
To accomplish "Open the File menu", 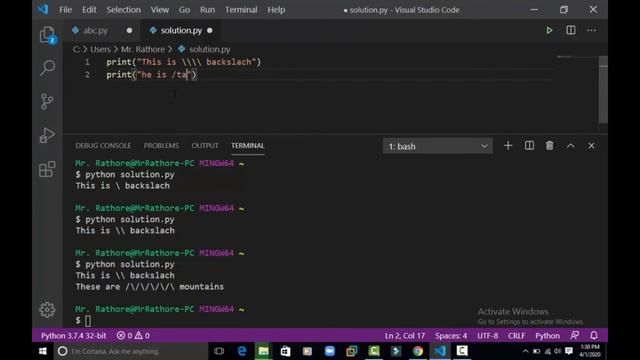I will click(65, 10).
